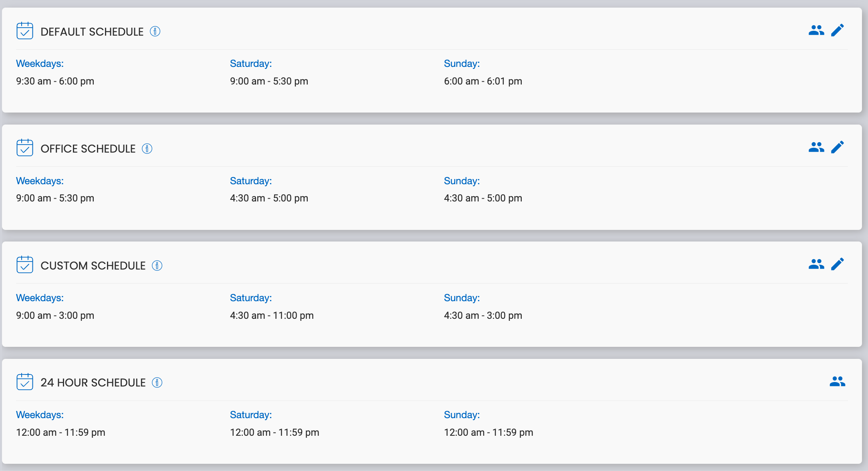
Task: Open the edit pencil for Custom Schedule
Action: click(838, 264)
